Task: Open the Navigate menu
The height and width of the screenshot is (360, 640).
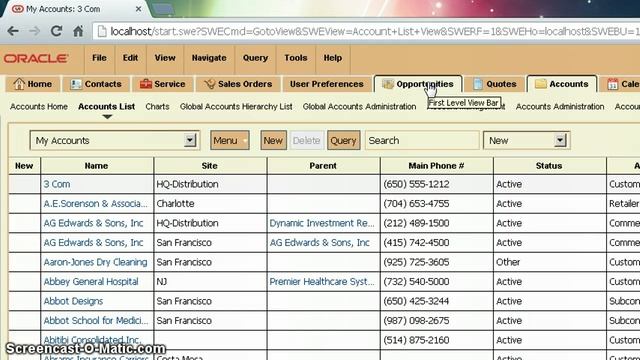Action: pos(209,58)
